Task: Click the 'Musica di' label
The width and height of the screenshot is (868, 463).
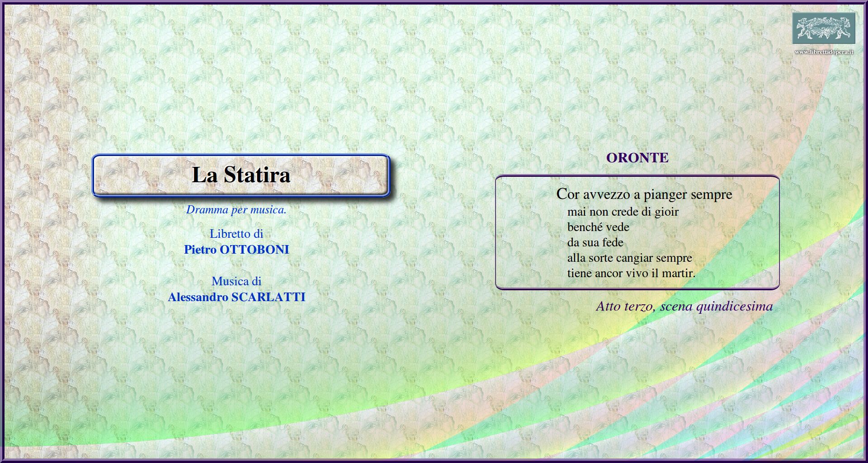Action: [x=236, y=281]
